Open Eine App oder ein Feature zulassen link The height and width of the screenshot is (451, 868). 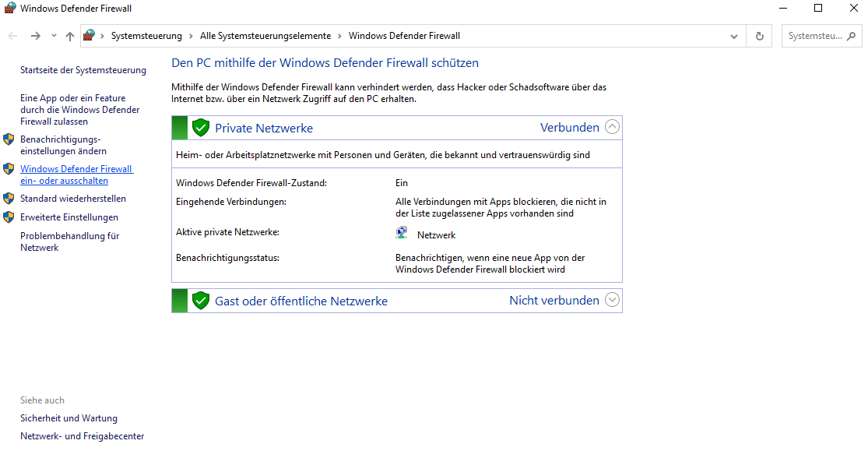point(79,110)
